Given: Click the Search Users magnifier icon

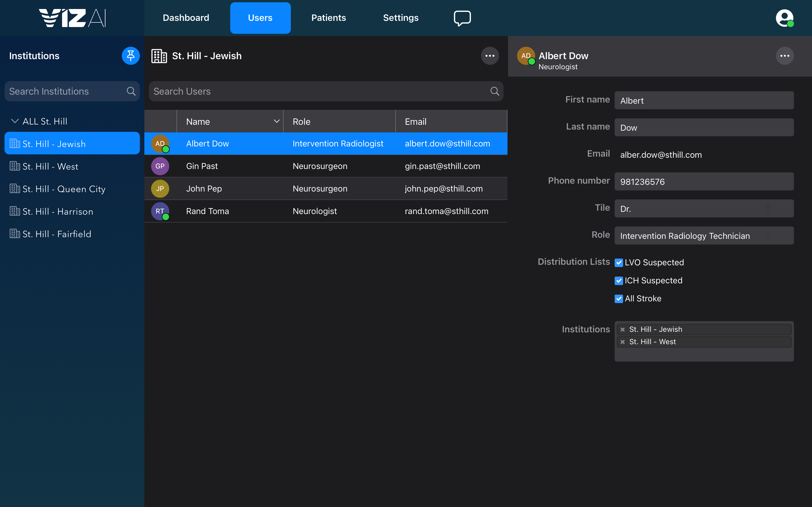Looking at the screenshot, I should coord(494,91).
